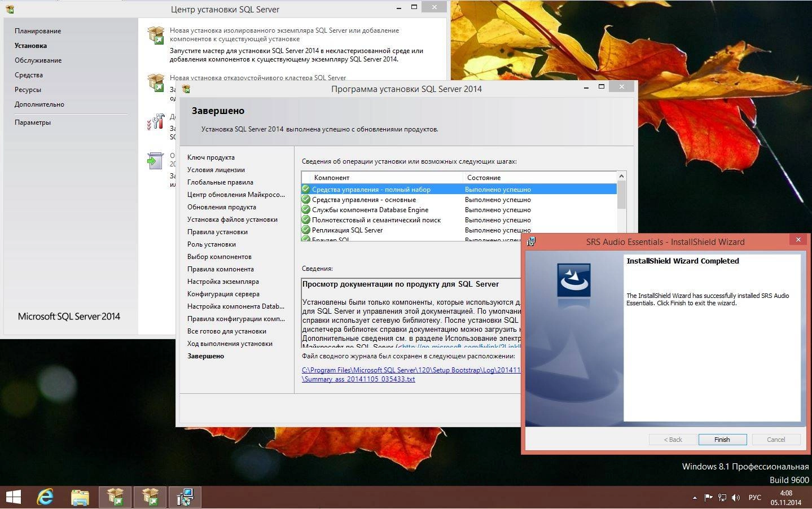Screen dimensions: 812x509
Task: Select Параметры in installation center sidebar
Action: click(33, 122)
